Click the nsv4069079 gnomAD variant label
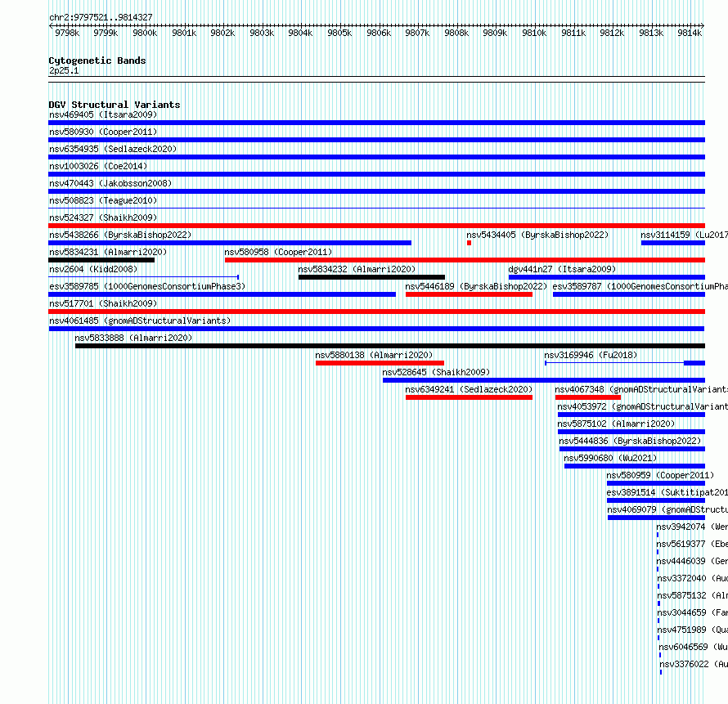The height and width of the screenshot is (704, 728). point(667,509)
